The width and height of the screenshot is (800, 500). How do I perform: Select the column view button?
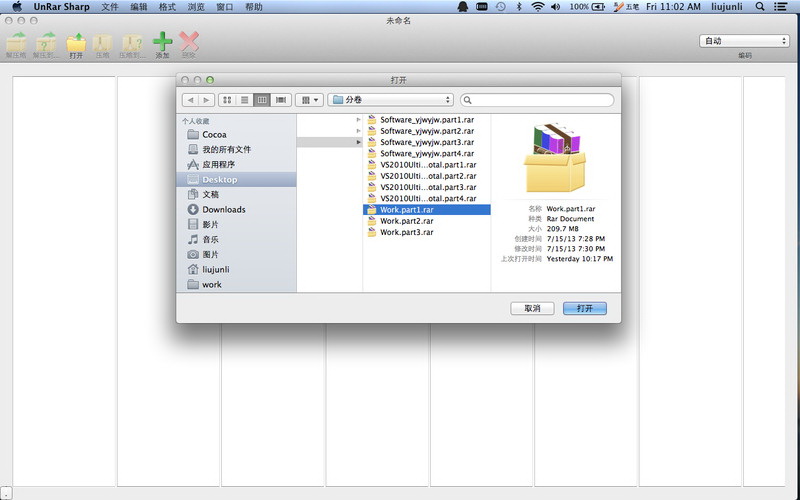click(262, 100)
